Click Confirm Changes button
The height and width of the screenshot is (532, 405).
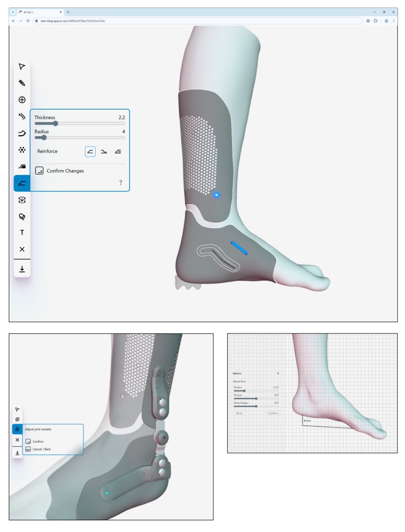[x=60, y=171]
